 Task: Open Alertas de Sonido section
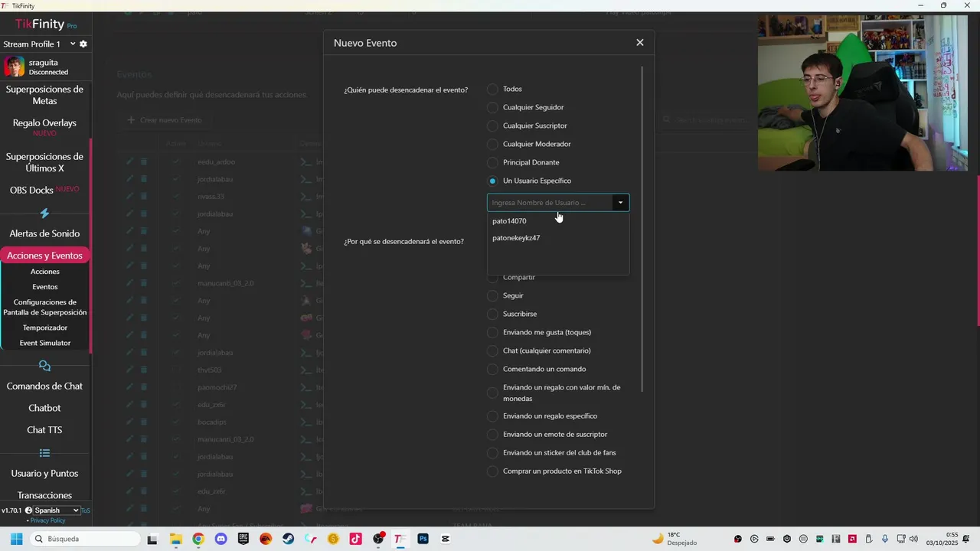point(44,233)
